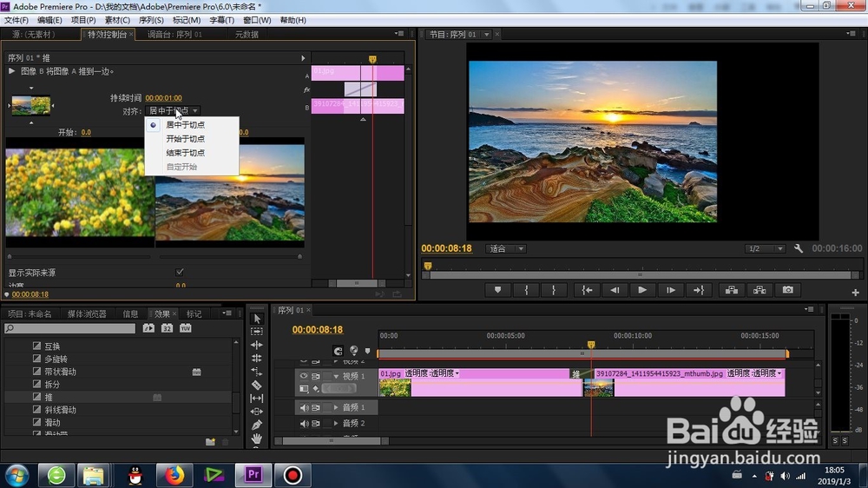Image resolution: width=868 pixels, height=488 pixels.
Task: Filter effects by Accelerated Effects icon
Action: tap(148, 328)
